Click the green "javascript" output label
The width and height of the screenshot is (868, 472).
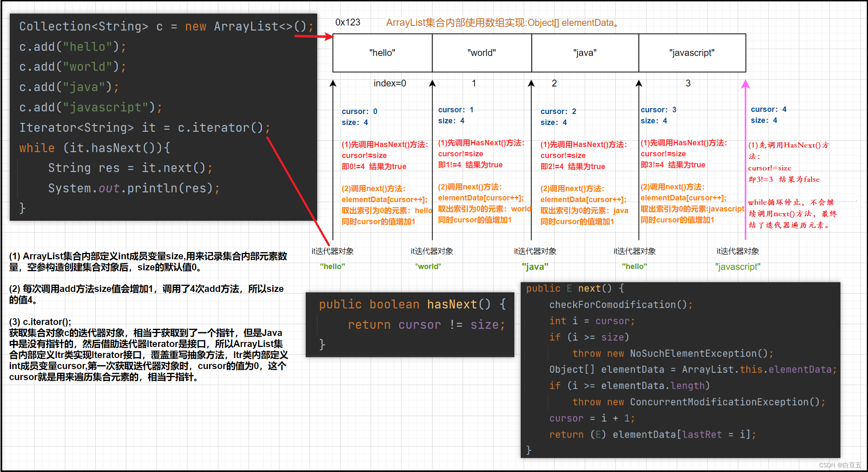[x=737, y=267]
